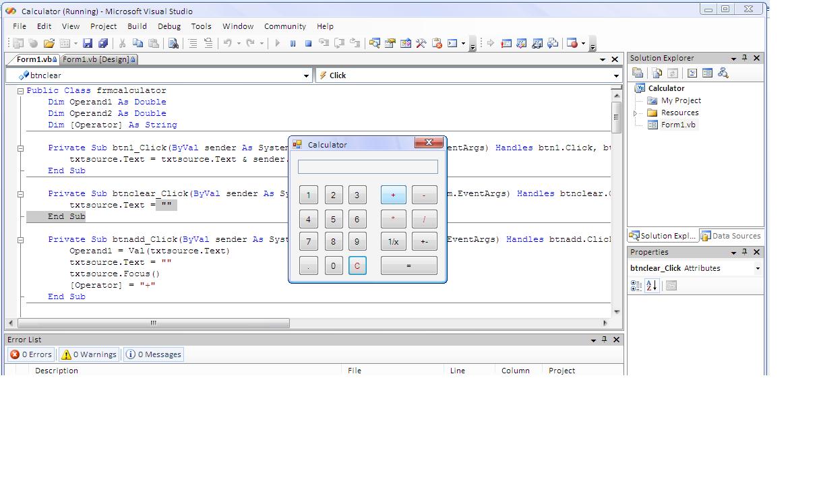The height and width of the screenshot is (504, 821).
Task: Open the btnclear object dropdown
Action: [307, 74]
